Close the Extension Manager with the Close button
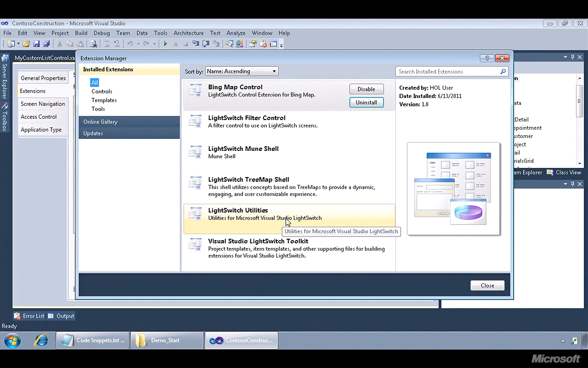This screenshot has height=368, width=588. 487,286
